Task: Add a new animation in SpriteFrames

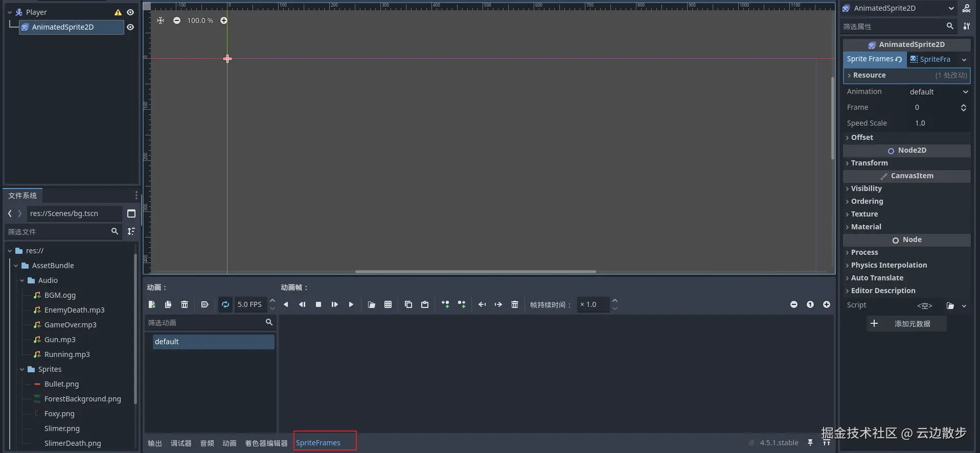Action: [152, 304]
